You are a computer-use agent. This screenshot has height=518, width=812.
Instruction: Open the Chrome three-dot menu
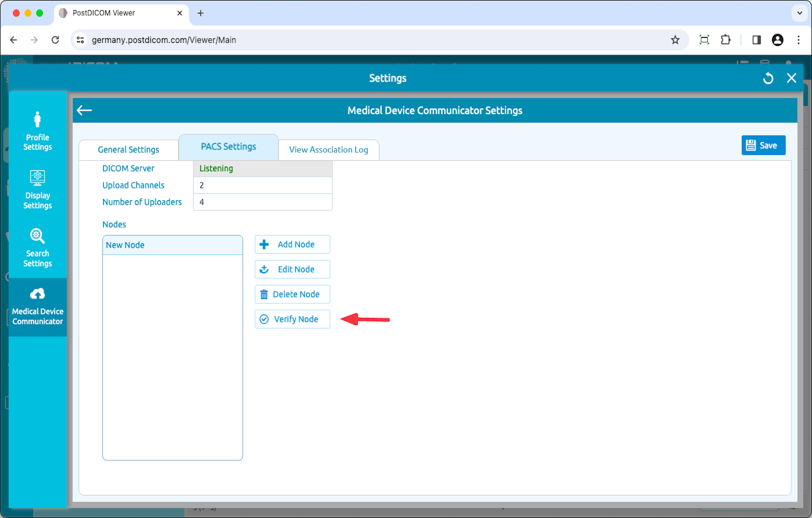pos(798,39)
